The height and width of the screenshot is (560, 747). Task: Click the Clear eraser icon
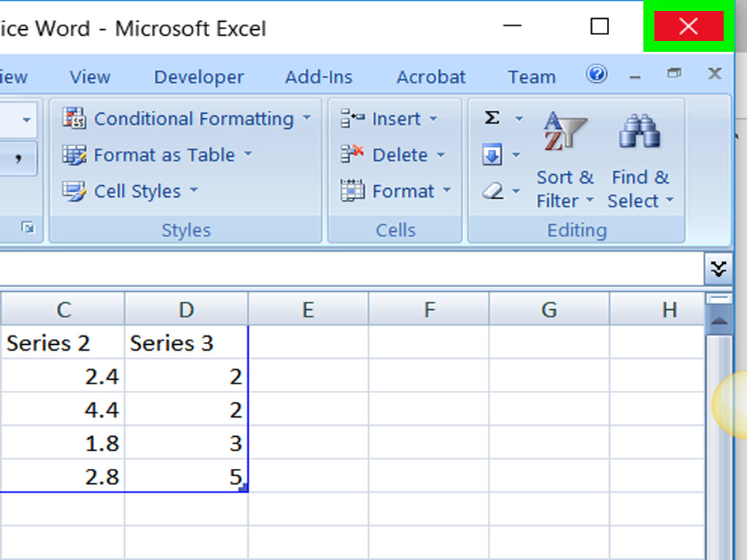coord(493,191)
